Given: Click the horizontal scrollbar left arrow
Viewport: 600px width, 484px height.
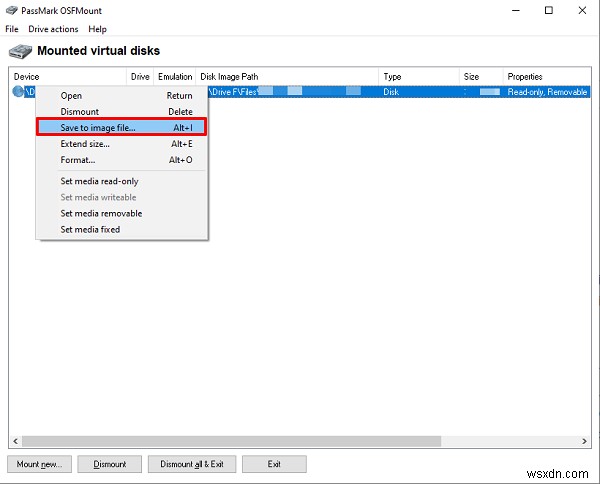Looking at the screenshot, I should [15, 441].
